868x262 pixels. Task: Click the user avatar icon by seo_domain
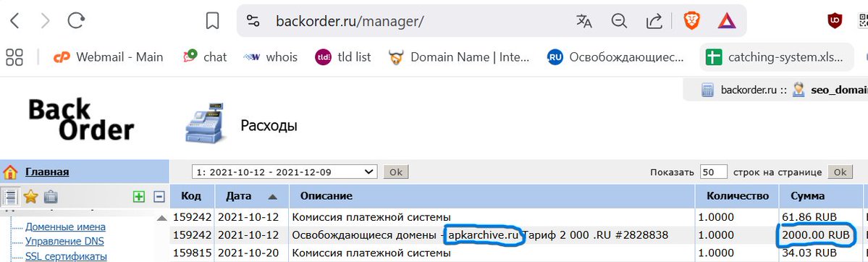point(799,90)
